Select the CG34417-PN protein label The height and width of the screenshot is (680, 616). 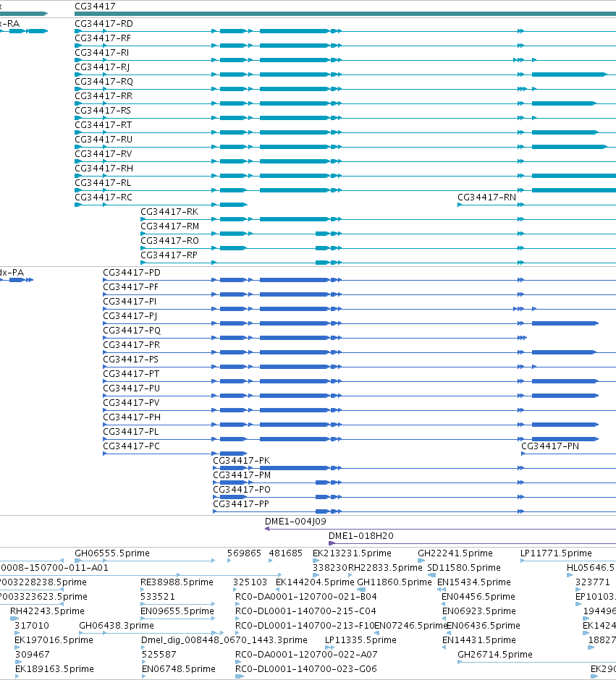pyautogui.click(x=550, y=446)
